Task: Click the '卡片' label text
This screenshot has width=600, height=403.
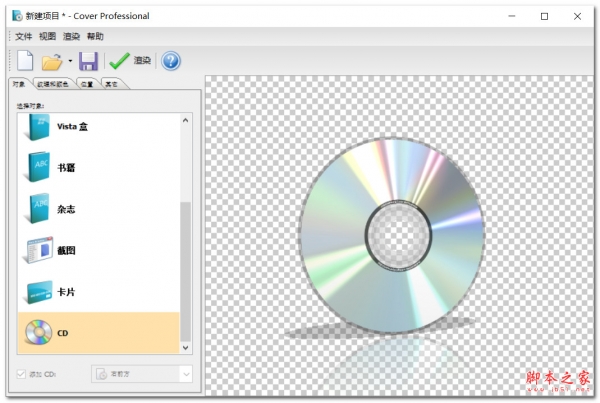Action: tap(66, 292)
